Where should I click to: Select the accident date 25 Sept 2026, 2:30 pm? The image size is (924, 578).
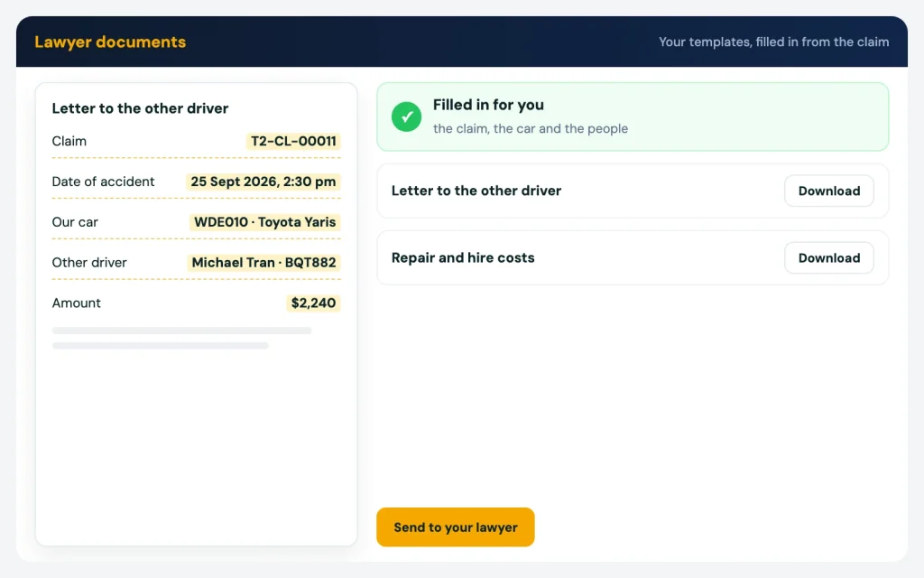pos(263,182)
